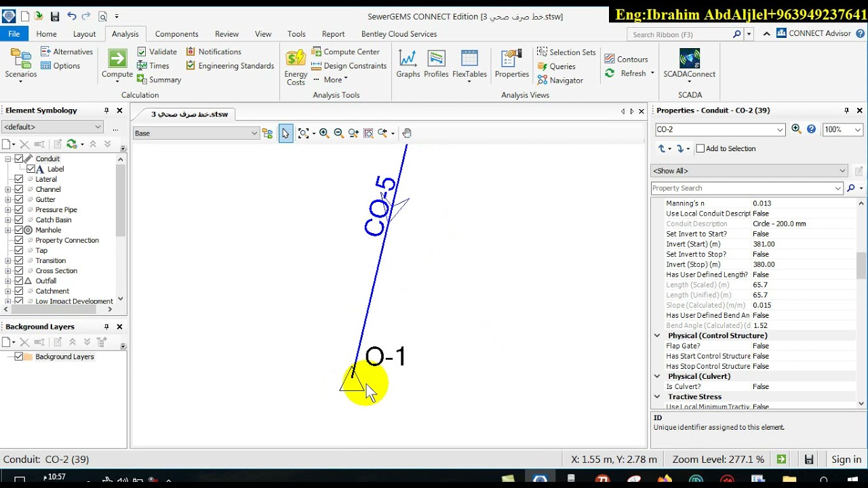Viewport: 868px width, 488px height.
Task: Open the Scenarios tool
Action: tap(20, 65)
